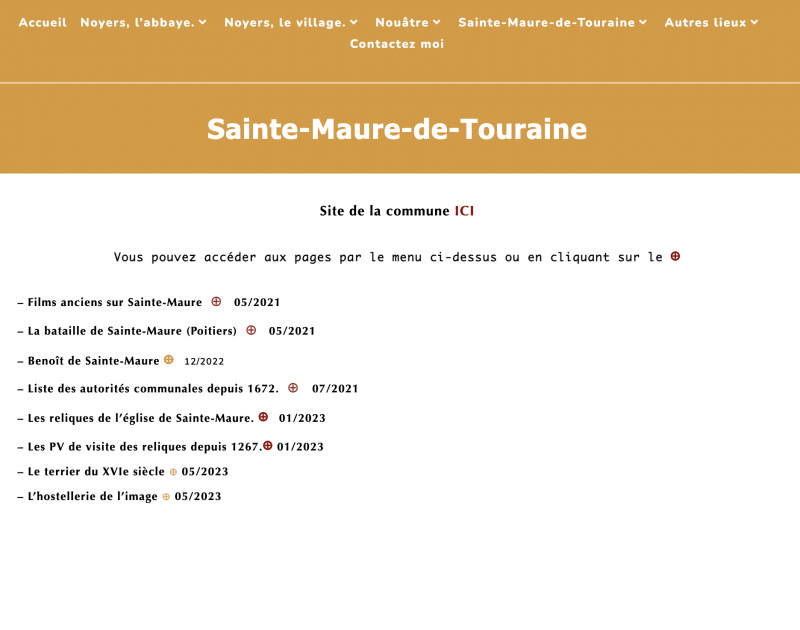800x630 pixels.
Task: Open Les reliques de l'église page with its cross icon
Action: [262, 418]
